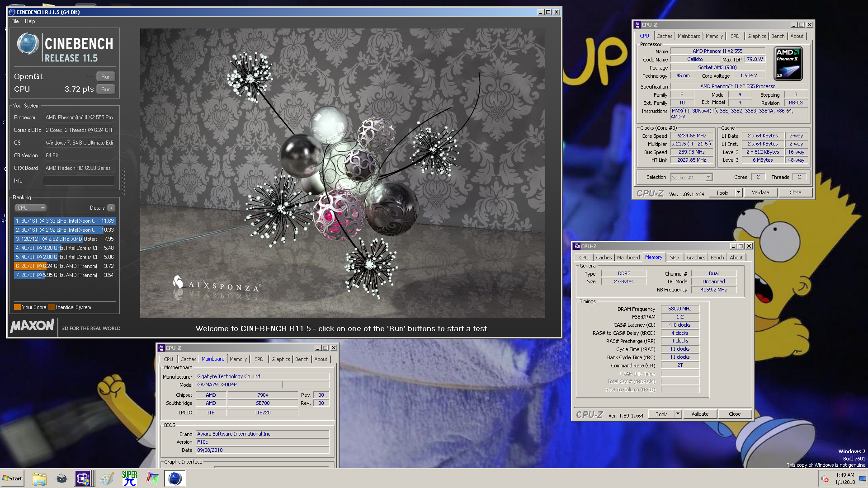Run the CPU benchmark
Image resolution: width=868 pixels, height=488 pixels.
[x=106, y=89]
